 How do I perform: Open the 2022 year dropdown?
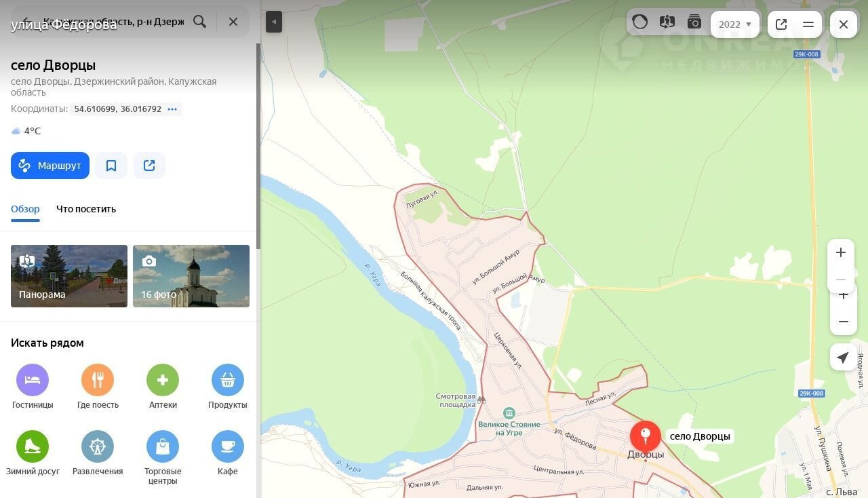click(x=735, y=24)
